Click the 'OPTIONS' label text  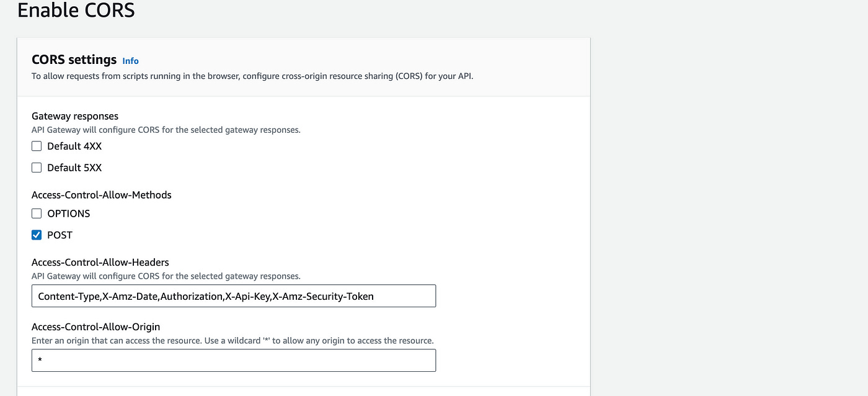coord(69,214)
